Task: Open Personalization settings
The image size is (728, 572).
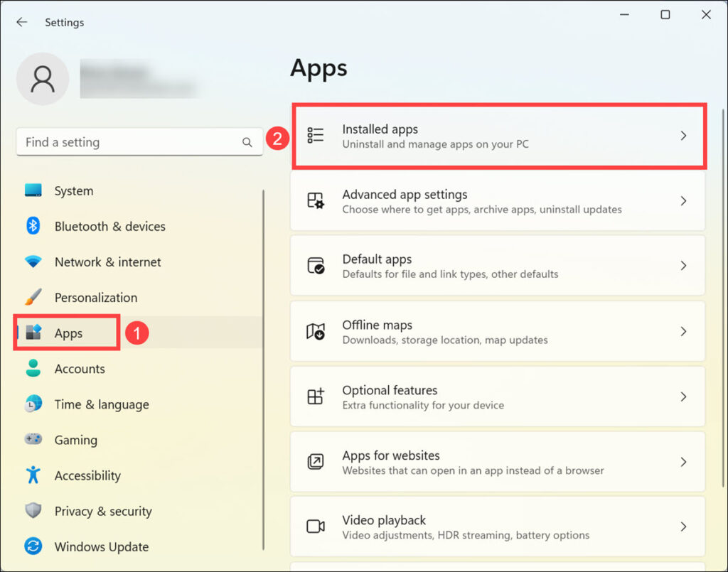Action: (96, 297)
